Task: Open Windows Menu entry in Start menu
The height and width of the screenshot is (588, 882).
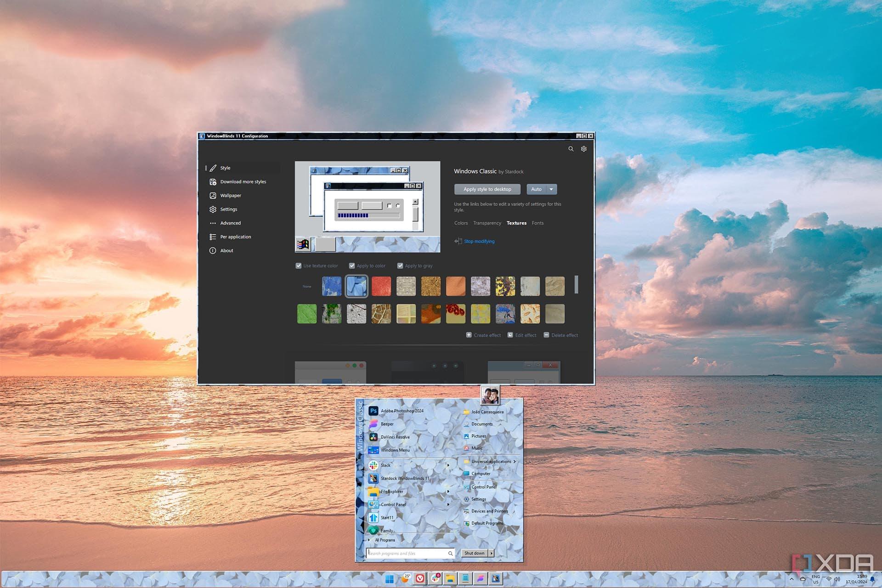Action: tap(395, 450)
